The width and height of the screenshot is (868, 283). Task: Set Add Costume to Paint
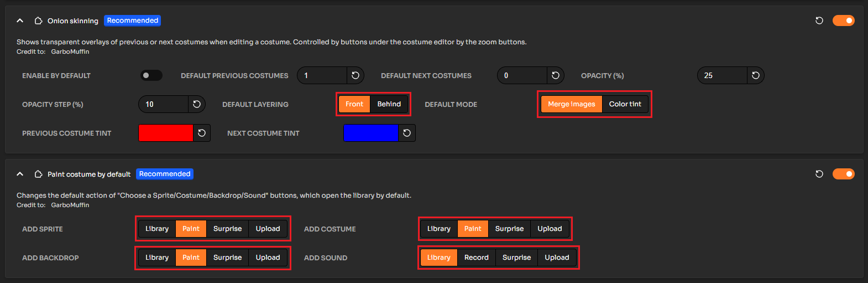(x=473, y=229)
